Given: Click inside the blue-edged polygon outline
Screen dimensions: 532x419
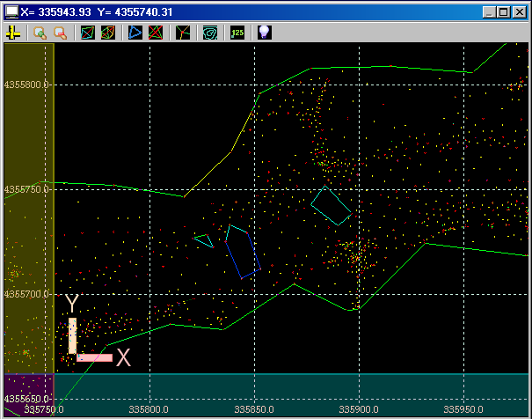Looking at the screenshot, I should point(243,253).
